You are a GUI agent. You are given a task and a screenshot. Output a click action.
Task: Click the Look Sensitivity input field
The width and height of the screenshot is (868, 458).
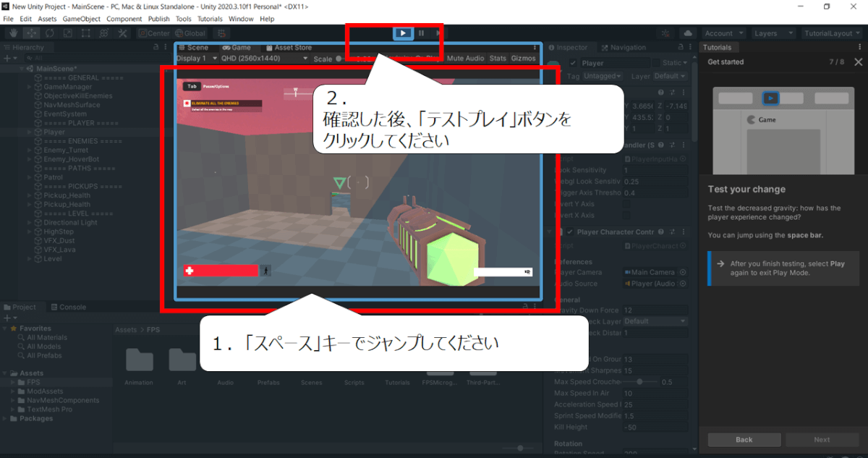point(655,170)
